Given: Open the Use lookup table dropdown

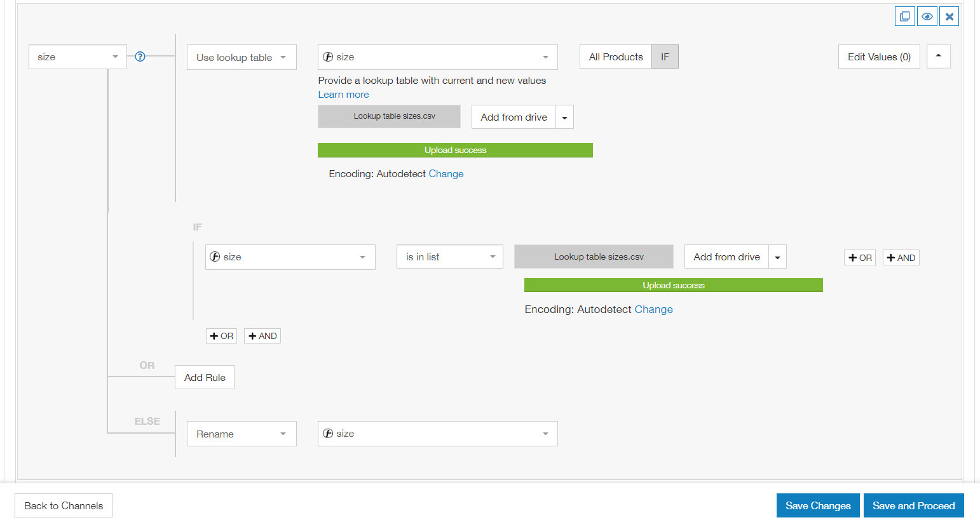Looking at the screenshot, I should pyautogui.click(x=242, y=57).
